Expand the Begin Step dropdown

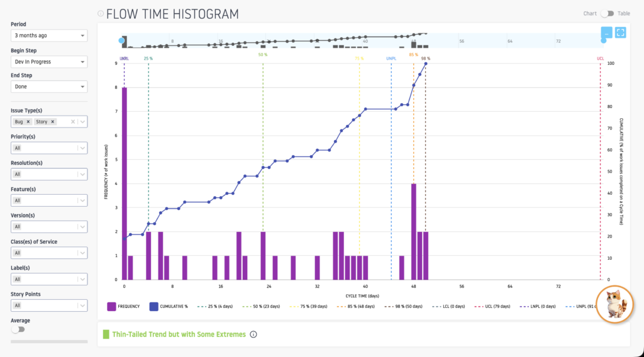(49, 62)
